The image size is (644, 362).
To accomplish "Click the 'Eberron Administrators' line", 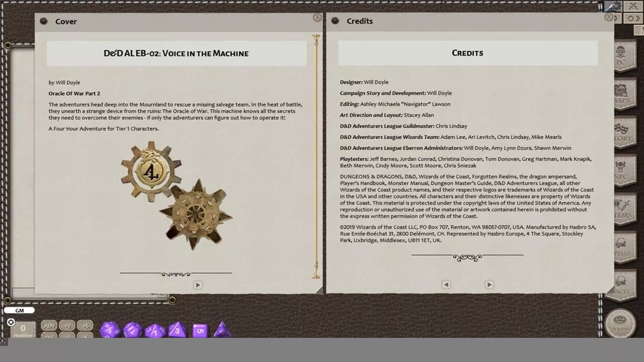I will pyautogui.click(x=456, y=148).
